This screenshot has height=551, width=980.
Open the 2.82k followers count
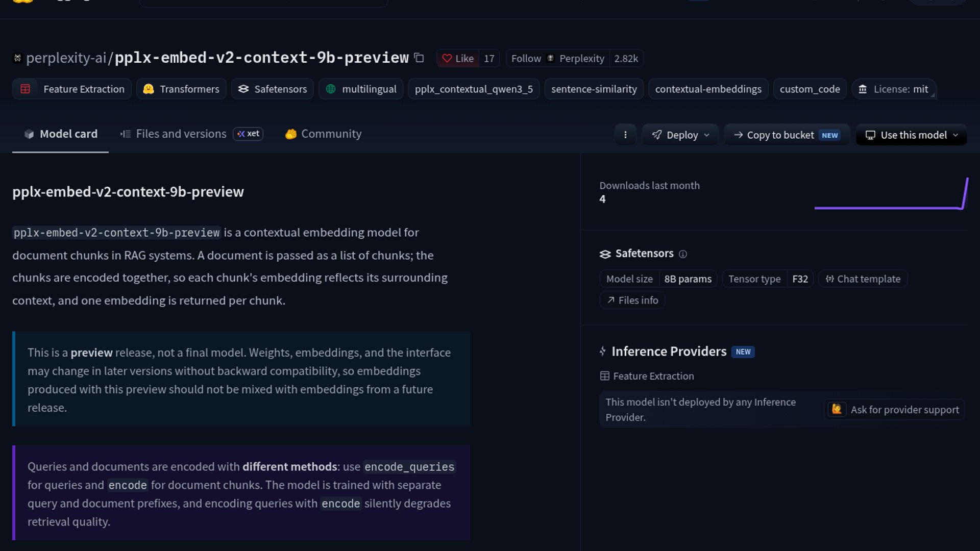coord(626,58)
